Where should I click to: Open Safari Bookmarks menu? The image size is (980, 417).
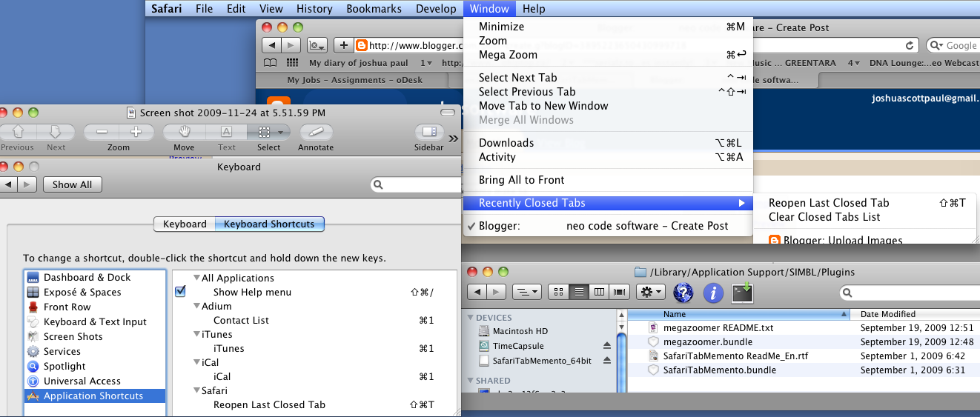(x=374, y=9)
